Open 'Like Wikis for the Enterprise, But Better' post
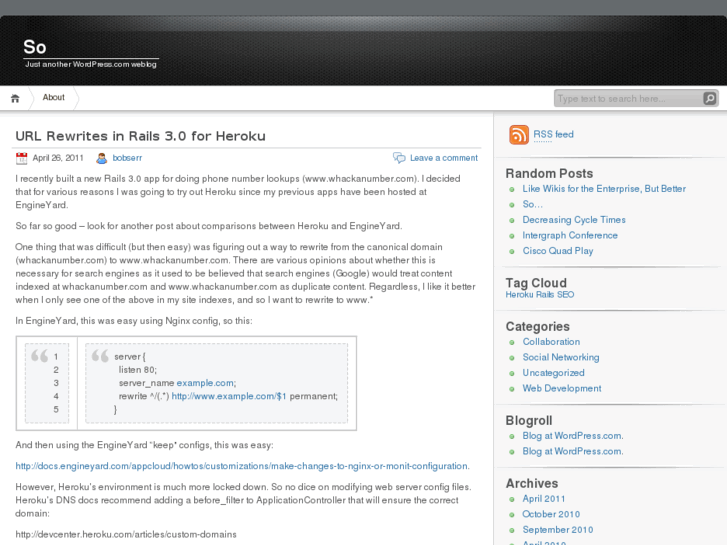The image size is (727, 545). [604, 189]
